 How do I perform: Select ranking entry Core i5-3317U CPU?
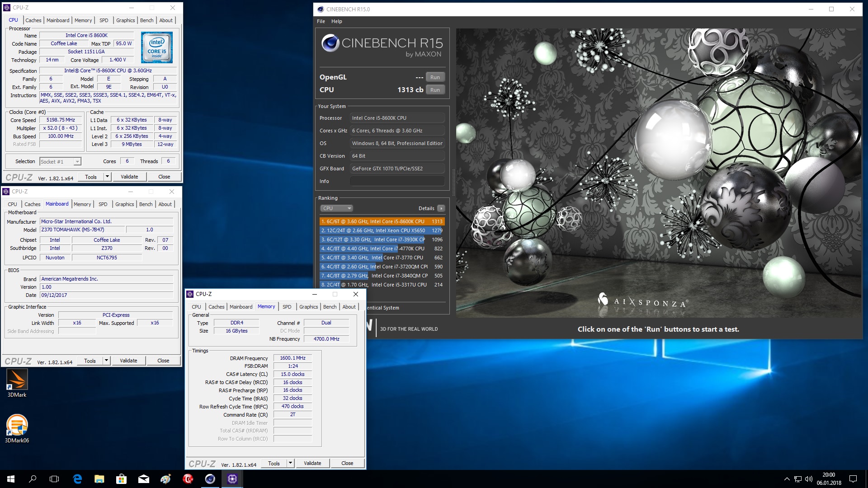tap(382, 285)
